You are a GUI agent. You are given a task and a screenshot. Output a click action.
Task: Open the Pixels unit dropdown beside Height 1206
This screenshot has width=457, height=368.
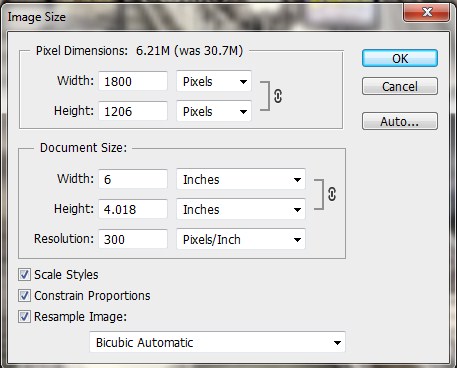[x=214, y=111]
